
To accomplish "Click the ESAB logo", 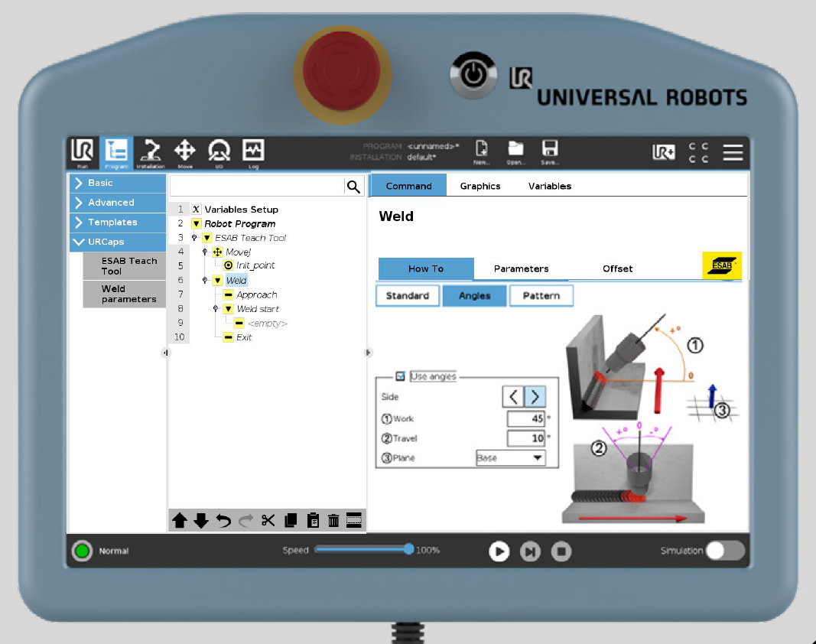I will tap(722, 265).
